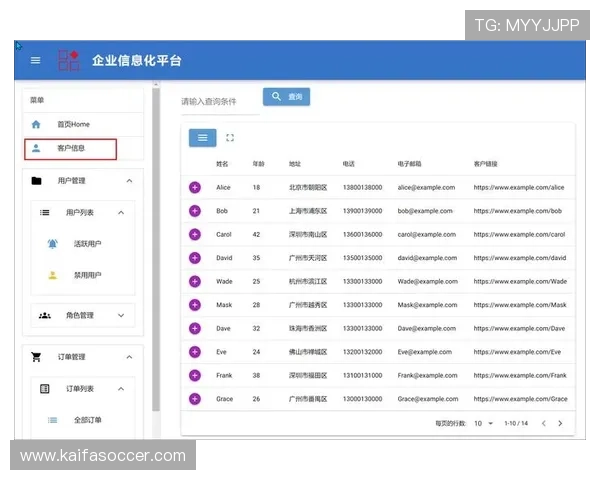This screenshot has height=480, width=600.
Task: Collapse the 用户列表 submenu chevron
Action: point(121,212)
